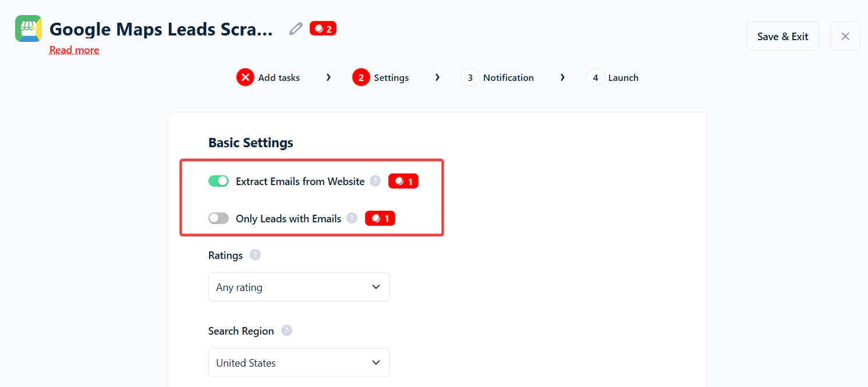The image size is (868, 387).
Task: Click the help icon beside Extract Emails from Website
Action: point(375,181)
